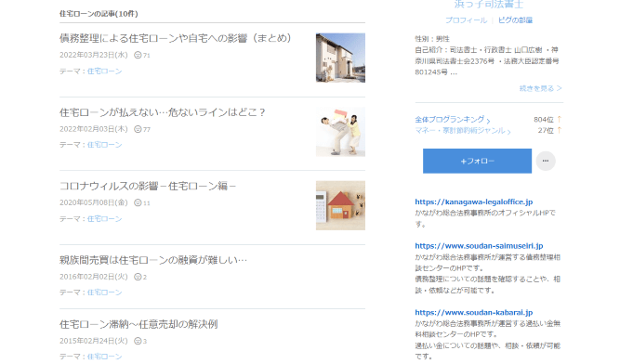
Task: Expand profile with 続きを見る link
Action: (540, 88)
